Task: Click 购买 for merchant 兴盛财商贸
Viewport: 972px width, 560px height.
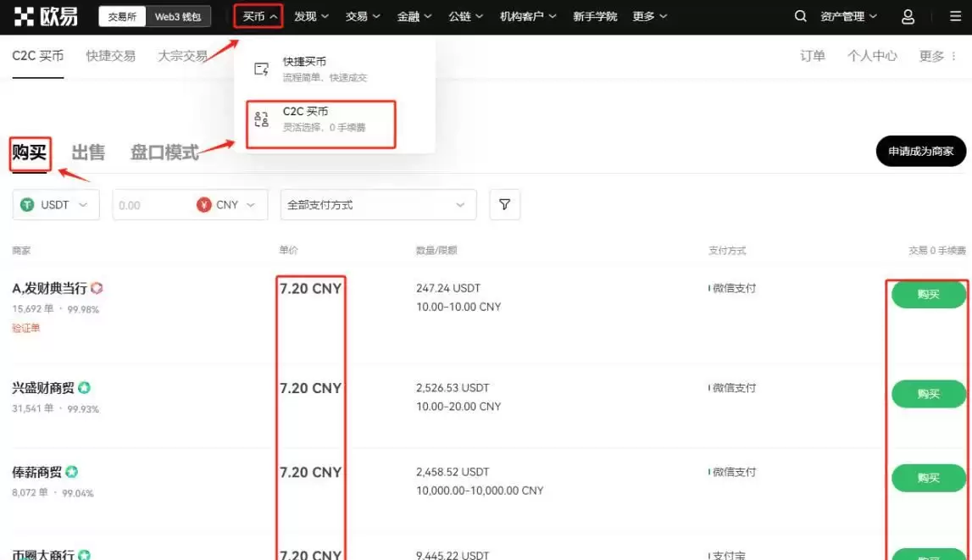Action: click(928, 393)
